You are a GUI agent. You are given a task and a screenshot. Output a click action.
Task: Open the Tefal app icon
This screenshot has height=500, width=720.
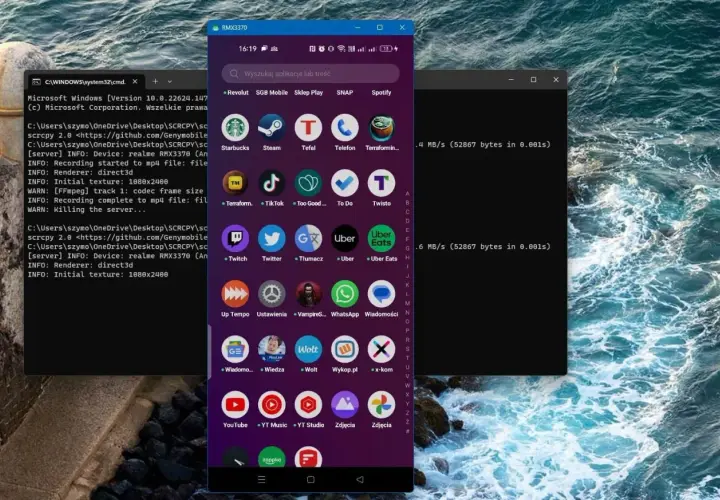[308, 128]
